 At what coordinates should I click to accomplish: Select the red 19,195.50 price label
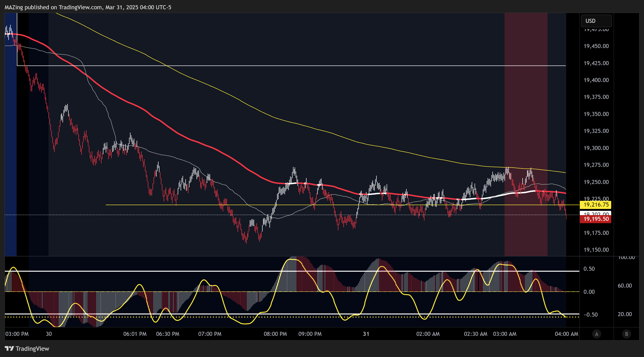[596, 219]
